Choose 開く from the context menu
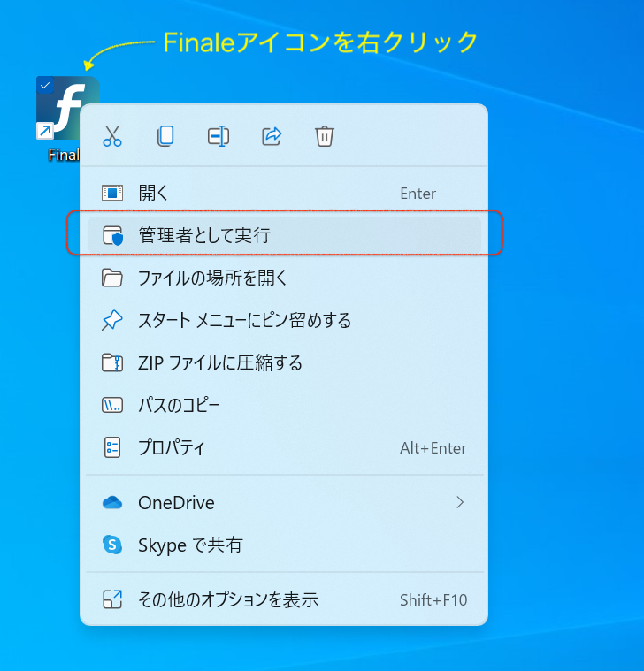This screenshot has height=671, width=644. pos(284,193)
